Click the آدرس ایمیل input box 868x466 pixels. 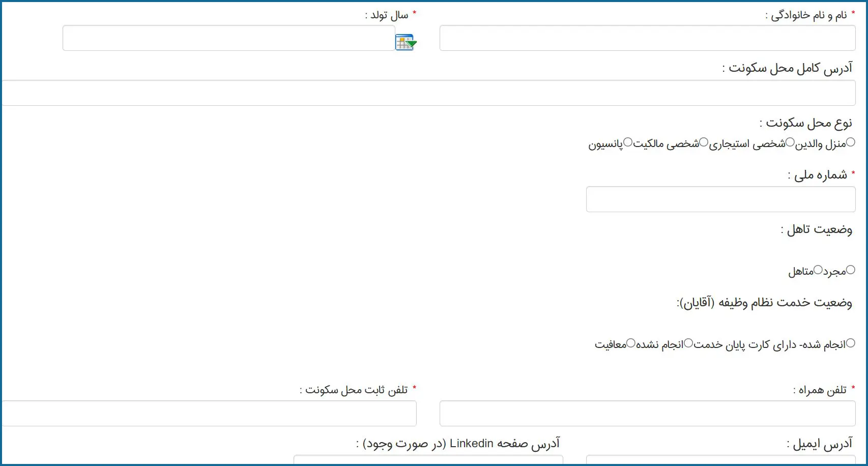720,460
